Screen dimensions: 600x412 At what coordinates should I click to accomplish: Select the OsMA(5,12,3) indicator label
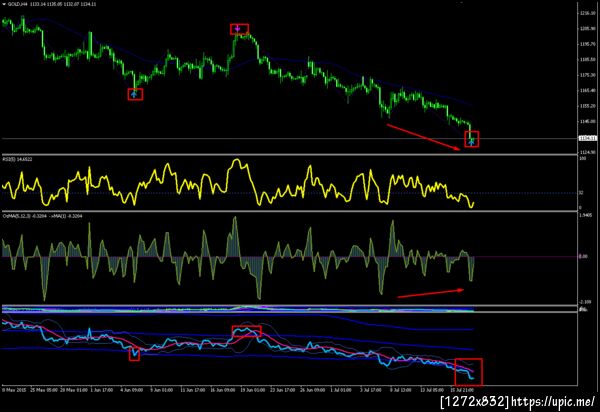pos(16,216)
